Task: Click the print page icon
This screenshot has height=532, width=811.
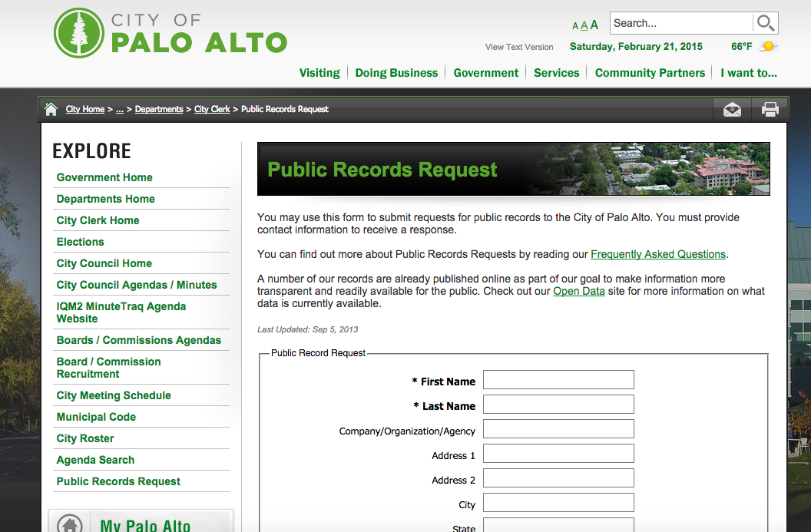Action: [770, 110]
